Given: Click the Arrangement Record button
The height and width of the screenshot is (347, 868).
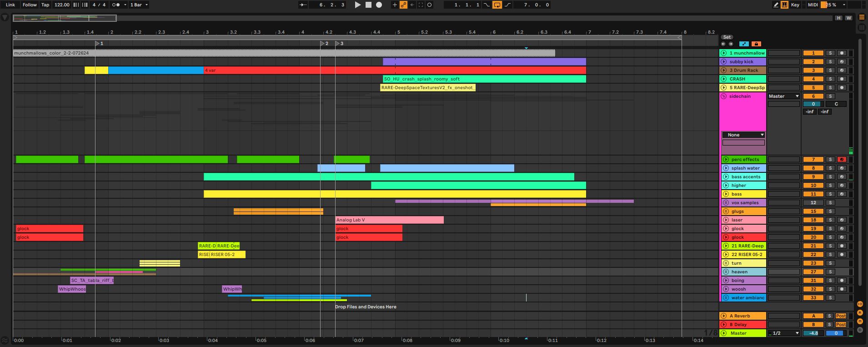Looking at the screenshot, I should point(379,5).
